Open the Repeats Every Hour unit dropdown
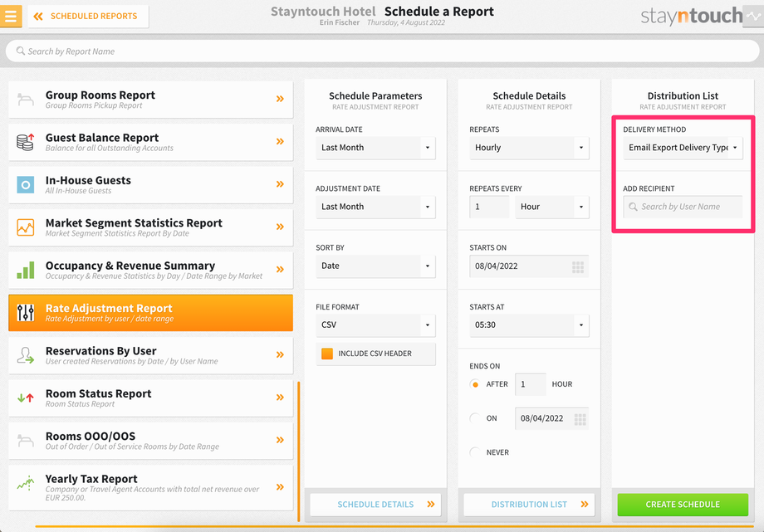The image size is (764, 532). [x=552, y=207]
